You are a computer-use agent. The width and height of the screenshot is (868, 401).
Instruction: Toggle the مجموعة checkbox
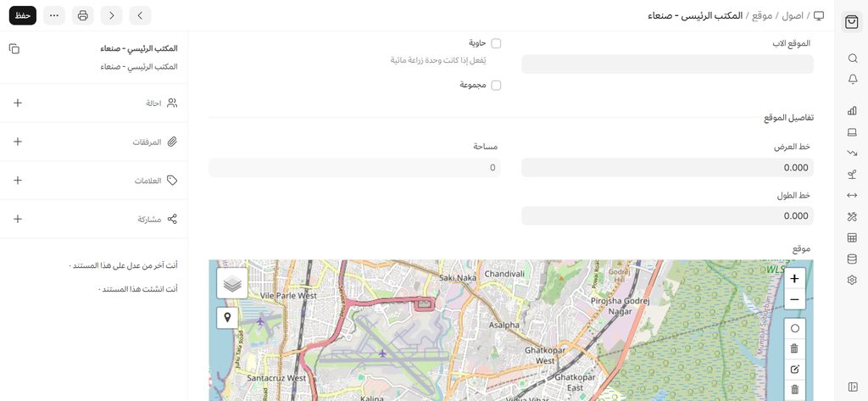496,86
